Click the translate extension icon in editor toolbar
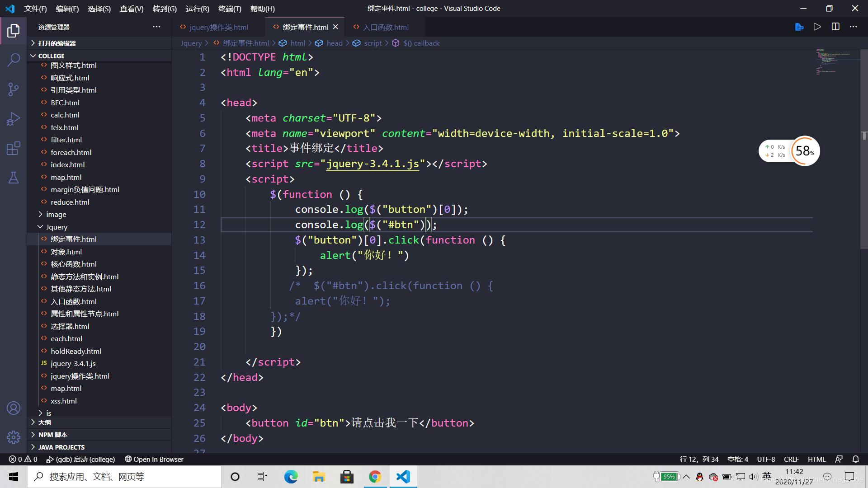Viewport: 868px width, 488px height. pos(799,27)
